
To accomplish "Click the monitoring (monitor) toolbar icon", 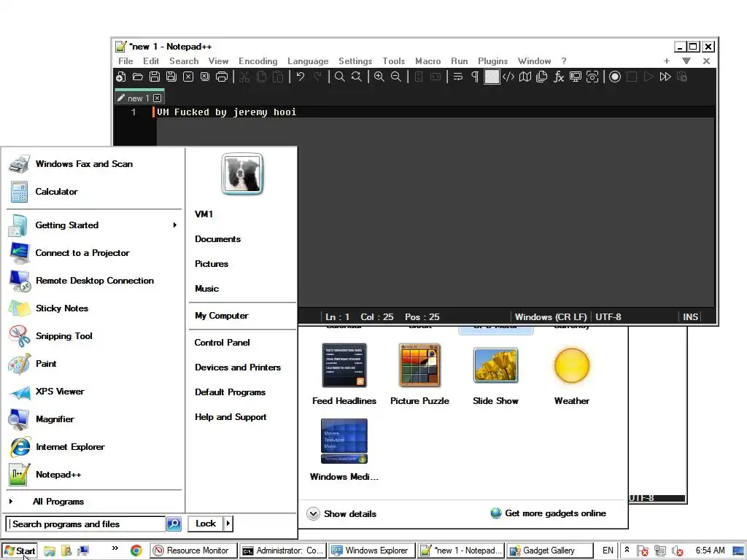I will click(x=576, y=77).
